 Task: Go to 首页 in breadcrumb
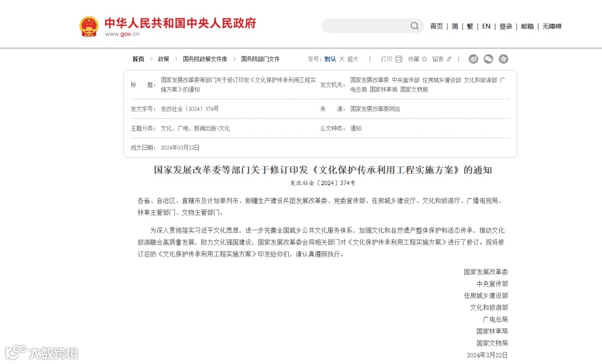(x=138, y=59)
